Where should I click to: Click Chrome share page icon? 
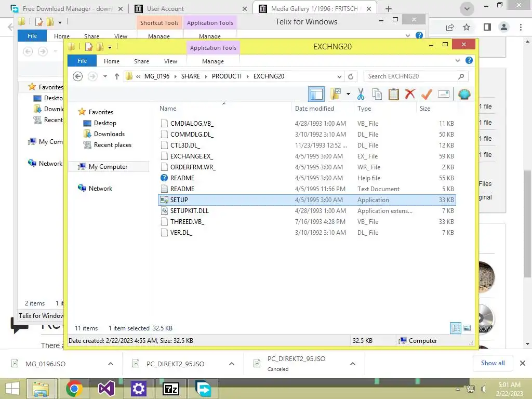tap(450, 27)
